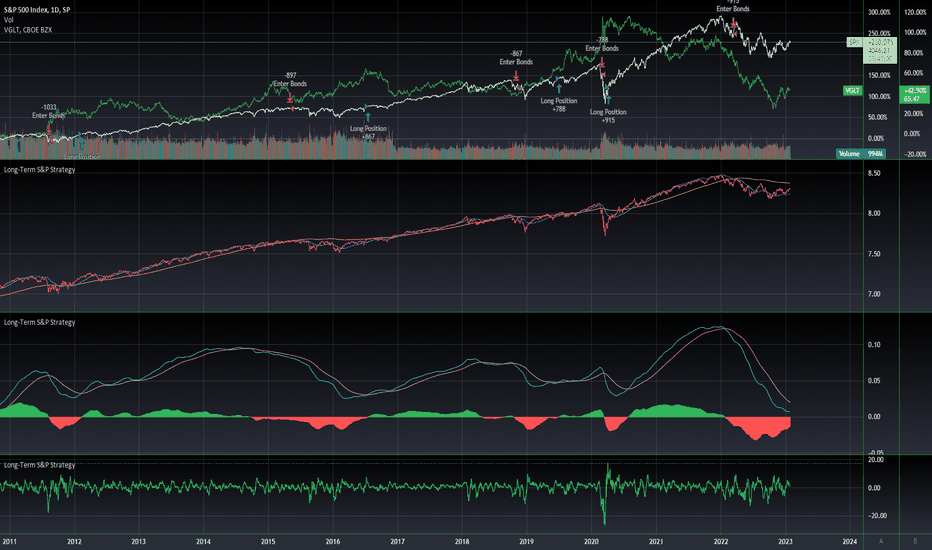This screenshot has height=550, width=932.
Task: Click the -897 Enter Bonds trade label
Action: point(290,80)
